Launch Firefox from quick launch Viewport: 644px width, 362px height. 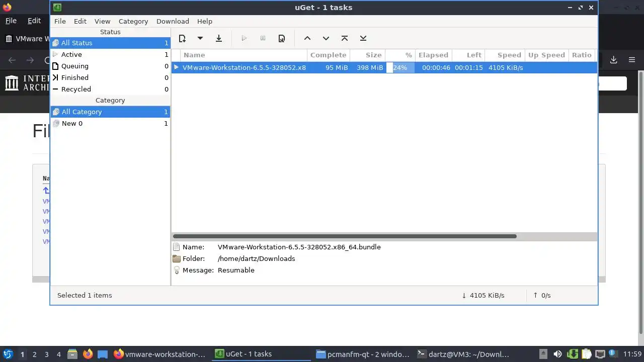(x=88, y=354)
